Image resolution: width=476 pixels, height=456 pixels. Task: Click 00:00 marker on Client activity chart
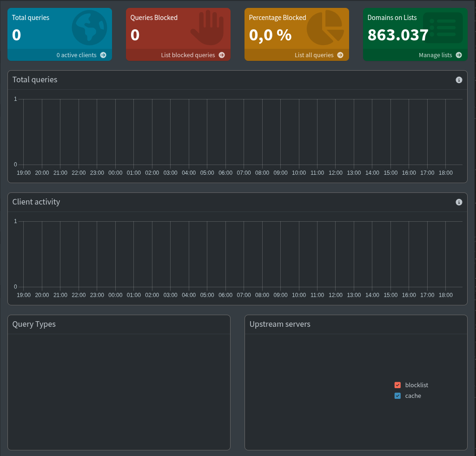click(115, 295)
